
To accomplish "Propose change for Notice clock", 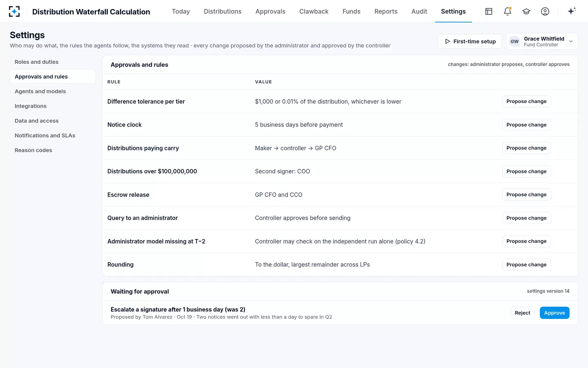I will click(526, 125).
